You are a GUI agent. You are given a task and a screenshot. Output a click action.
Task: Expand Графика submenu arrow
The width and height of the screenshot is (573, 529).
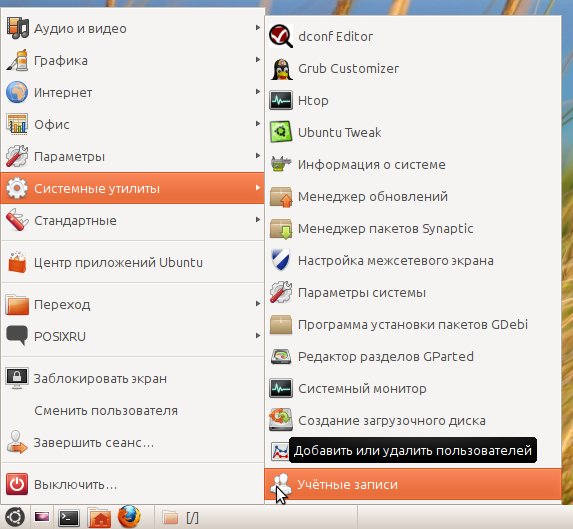click(258, 60)
